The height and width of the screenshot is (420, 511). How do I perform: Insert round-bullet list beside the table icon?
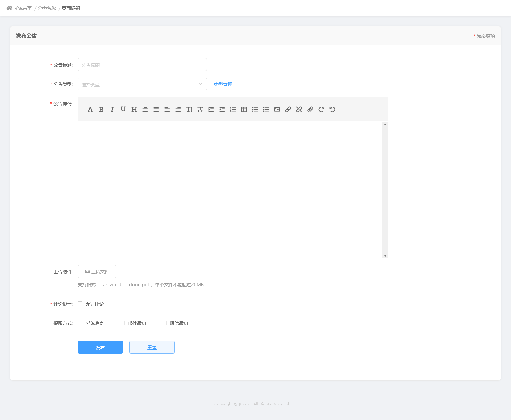pos(255,110)
